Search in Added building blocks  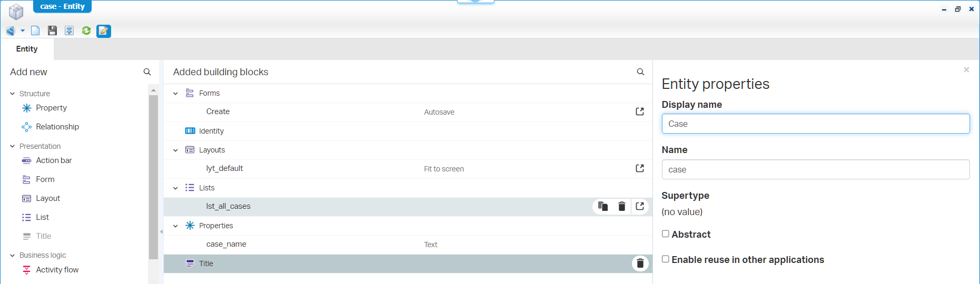pos(640,72)
